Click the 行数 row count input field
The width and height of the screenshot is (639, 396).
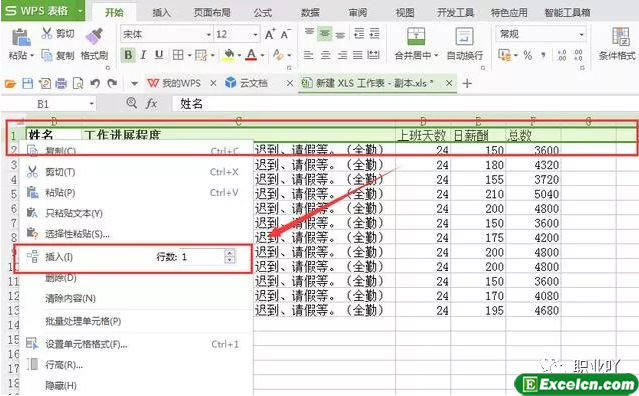(x=202, y=257)
